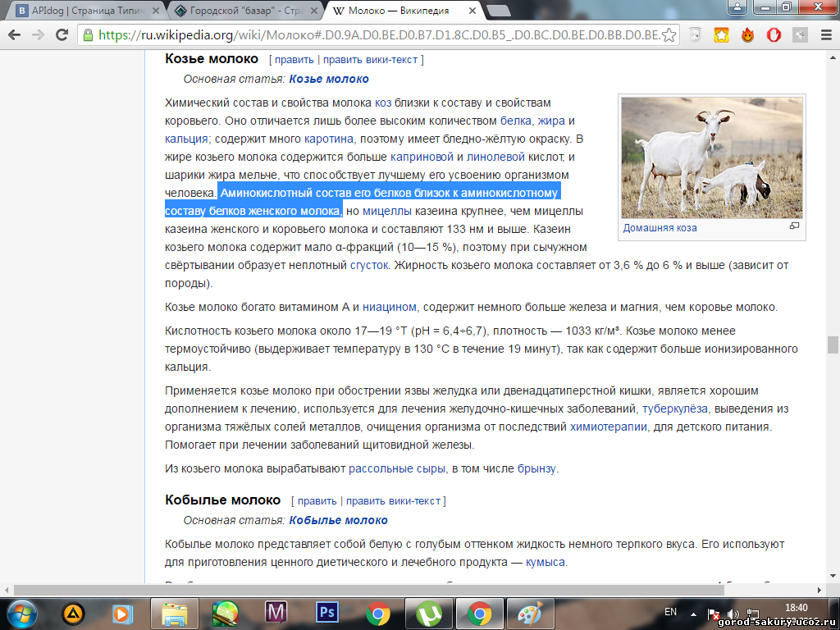The image size is (840, 630).
Task: Open the Windows Start menu
Action: tap(22, 613)
